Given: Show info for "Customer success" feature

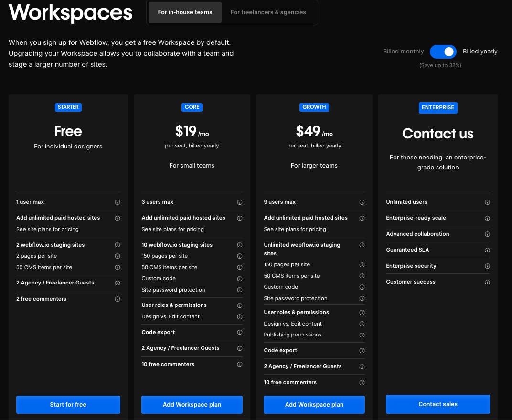Looking at the screenshot, I should tap(487, 282).
